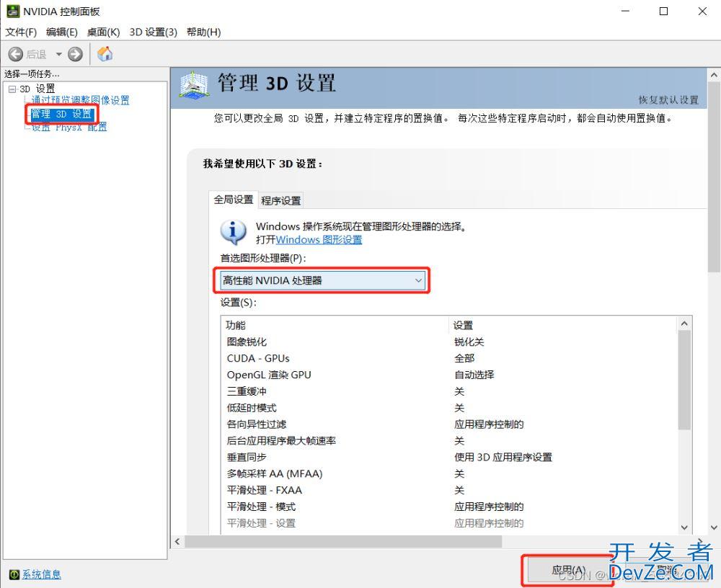Select the OpenGL 渲染 GPU row
The width and height of the screenshot is (721, 588).
(449, 375)
